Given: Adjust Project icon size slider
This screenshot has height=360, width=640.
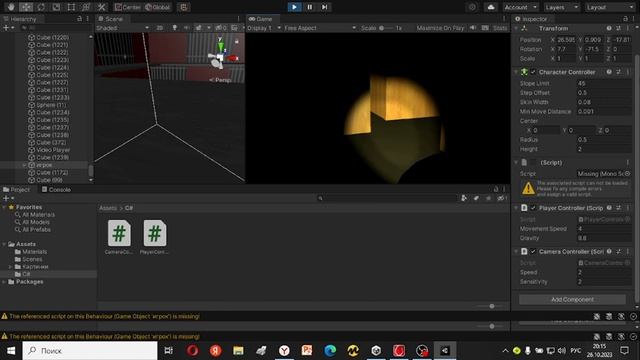Looking at the screenshot, I should pyautogui.click(x=492, y=306).
